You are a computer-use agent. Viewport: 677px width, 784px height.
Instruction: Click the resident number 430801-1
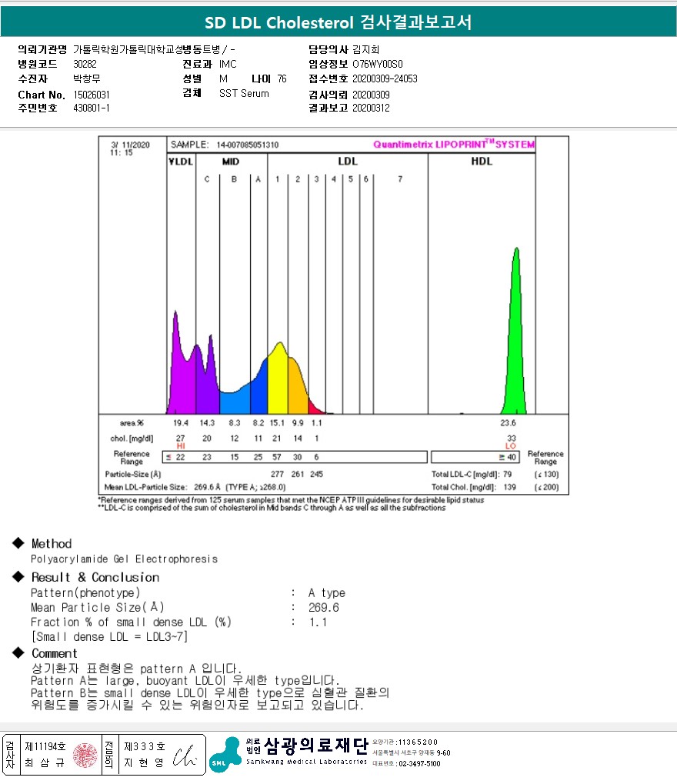(x=91, y=108)
